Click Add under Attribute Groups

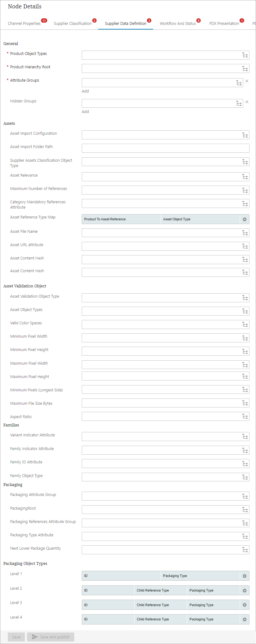[85, 91]
